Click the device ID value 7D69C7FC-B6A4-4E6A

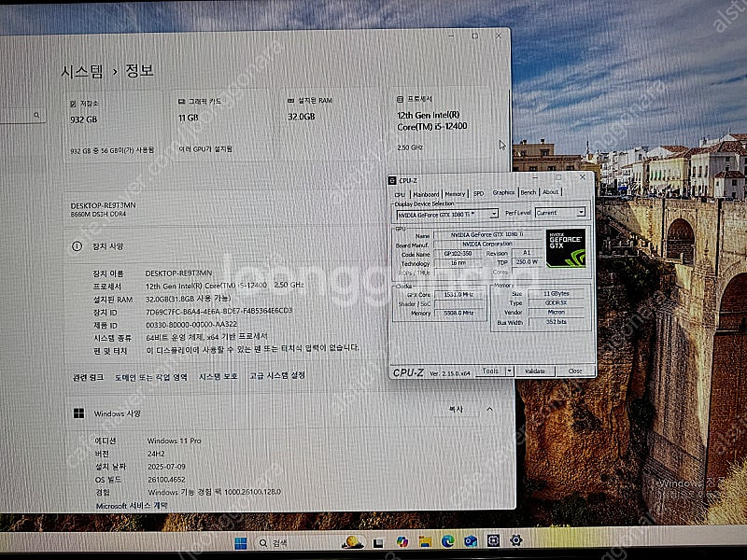[x=218, y=311]
